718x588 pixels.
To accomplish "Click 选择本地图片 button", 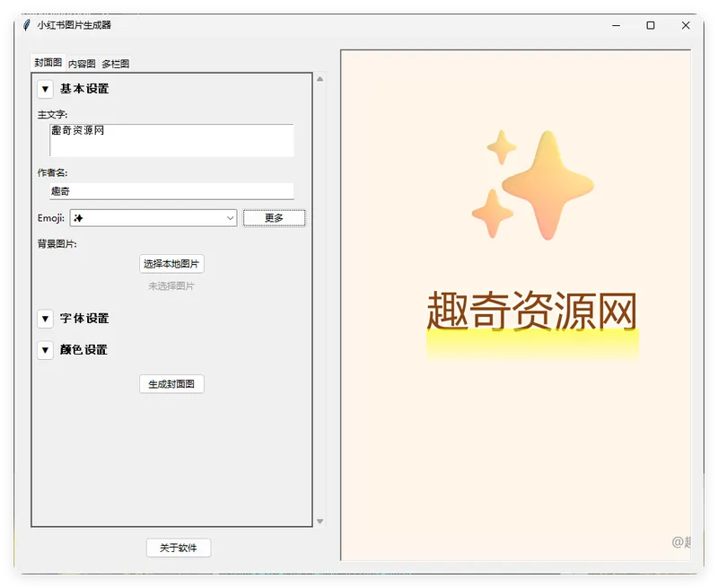I will coord(171,264).
